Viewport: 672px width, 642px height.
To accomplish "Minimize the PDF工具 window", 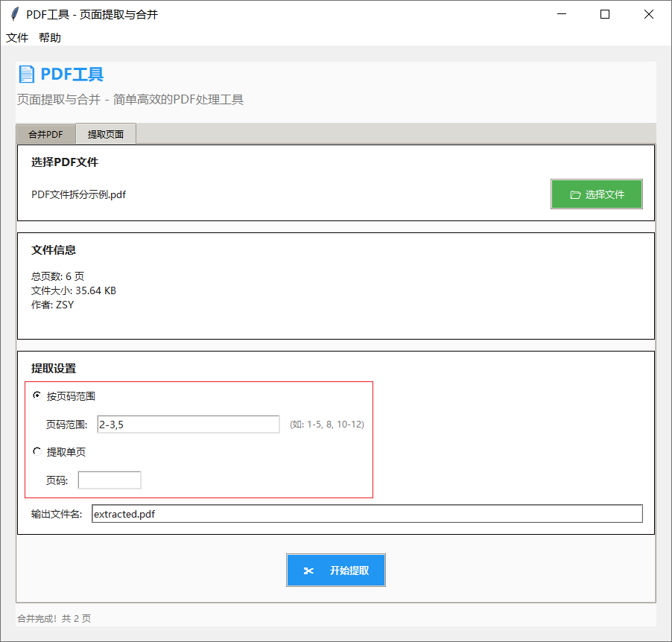I will click(561, 14).
